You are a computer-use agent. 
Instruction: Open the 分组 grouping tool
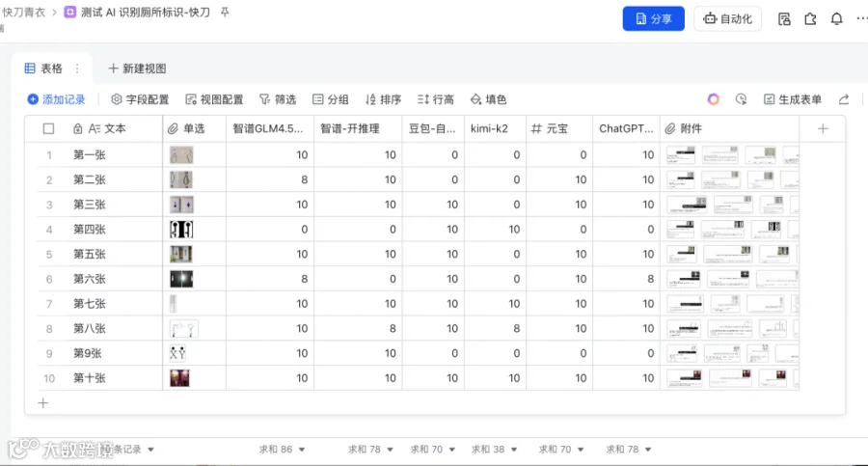click(331, 99)
